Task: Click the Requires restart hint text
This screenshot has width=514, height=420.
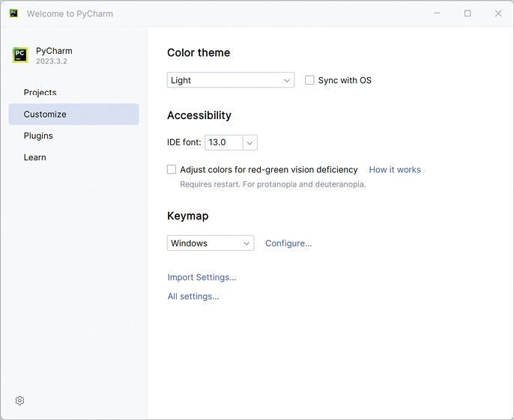Action: click(273, 184)
